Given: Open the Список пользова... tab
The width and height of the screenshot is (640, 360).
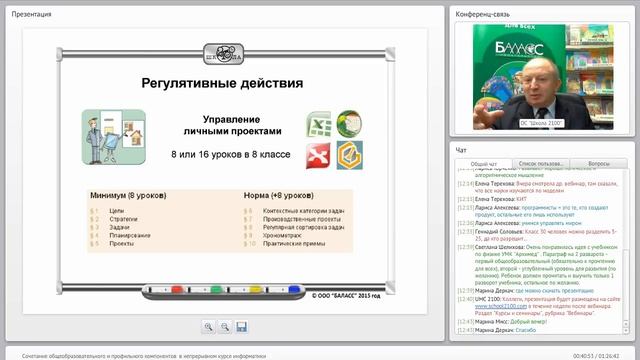Looking at the screenshot, I should click(541, 163).
